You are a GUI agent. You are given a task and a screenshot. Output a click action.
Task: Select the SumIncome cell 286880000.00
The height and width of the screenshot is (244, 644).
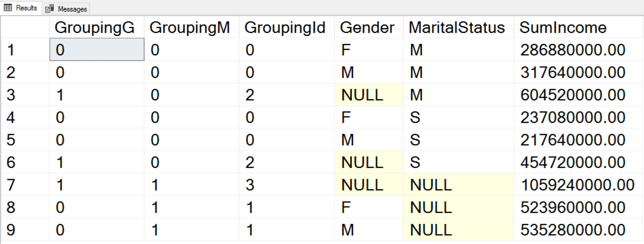tap(573, 50)
